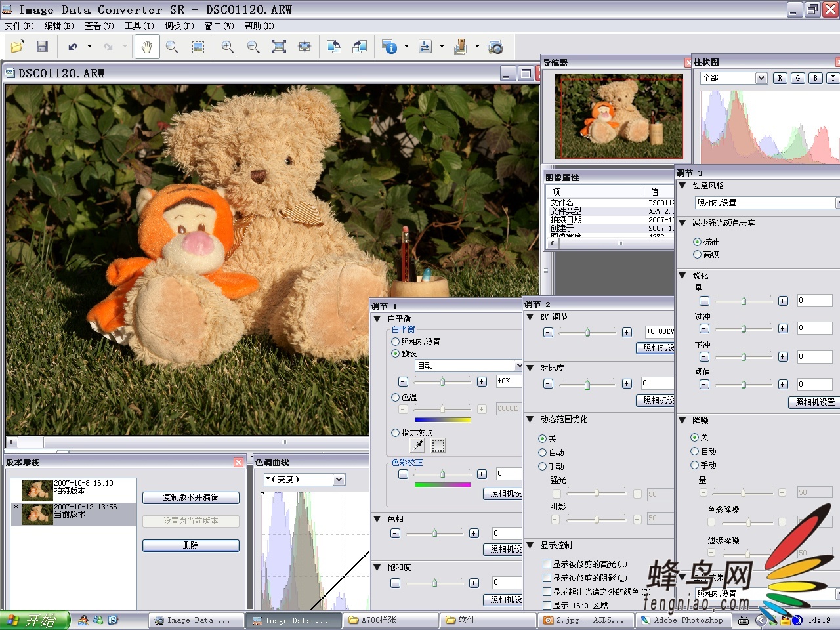Viewport: 840px width, 630px height.
Task: Click the copy version and edit button
Action: pyautogui.click(x=191, y=497)
